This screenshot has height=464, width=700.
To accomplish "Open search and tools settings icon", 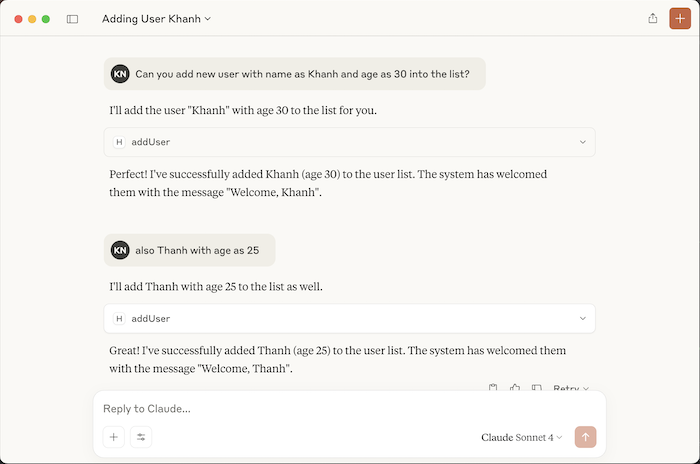I will (141, 437).
